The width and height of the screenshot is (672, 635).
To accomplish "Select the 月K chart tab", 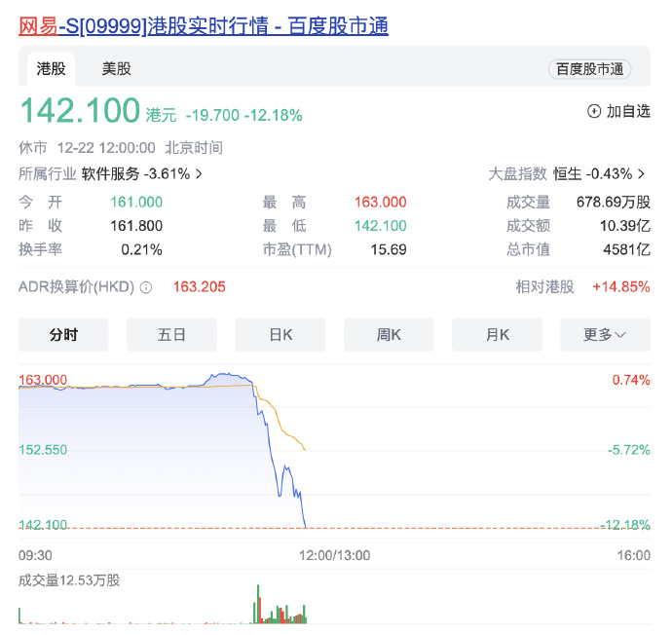I will 497,335.
